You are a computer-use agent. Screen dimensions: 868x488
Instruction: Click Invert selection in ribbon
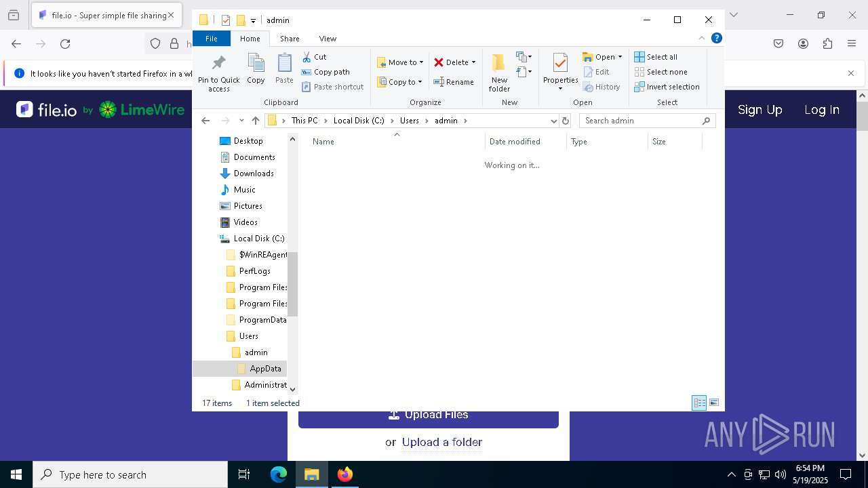click(x=667, y=87)
